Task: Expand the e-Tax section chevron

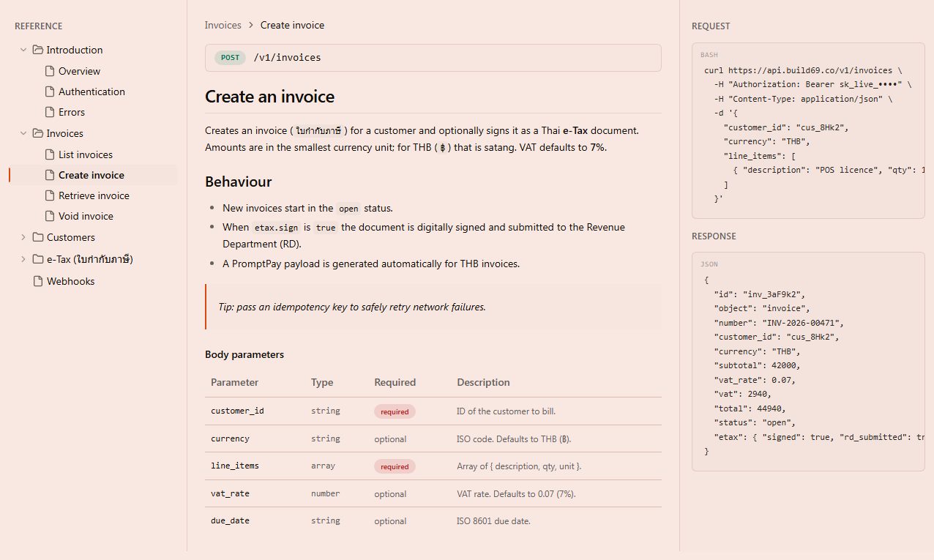Action: (23, 259)
